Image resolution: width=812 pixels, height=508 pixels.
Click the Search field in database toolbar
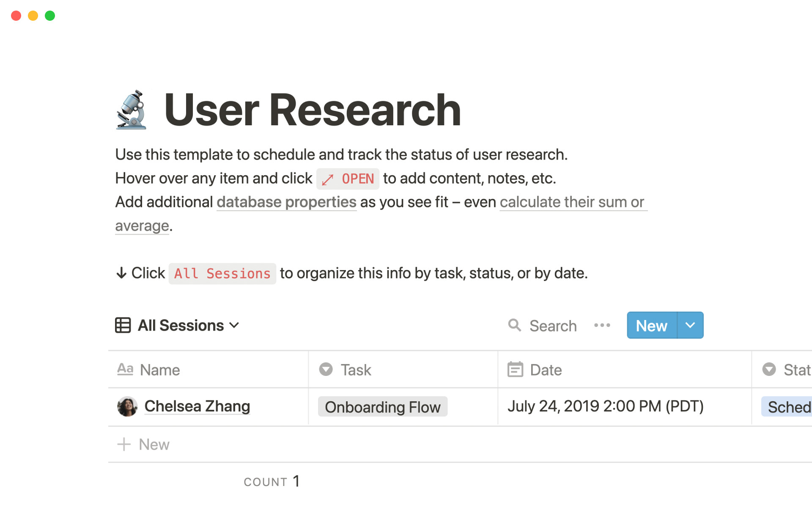pos(553,326)
